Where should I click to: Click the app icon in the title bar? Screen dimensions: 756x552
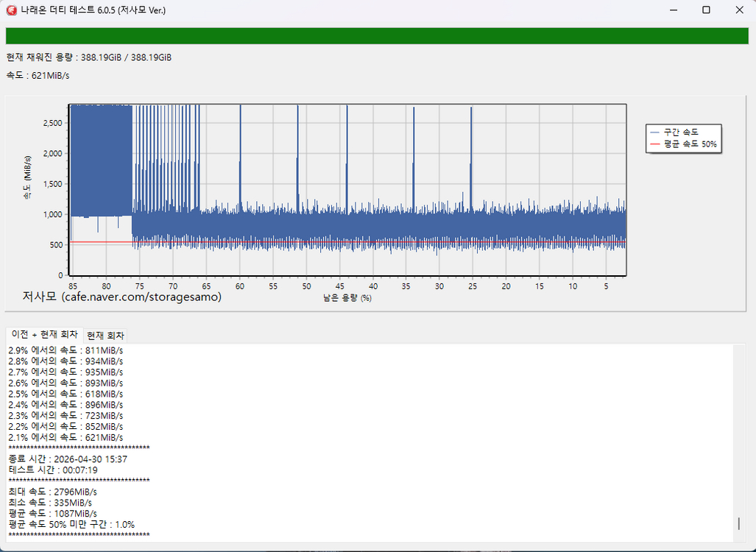[x=12, y=10]
